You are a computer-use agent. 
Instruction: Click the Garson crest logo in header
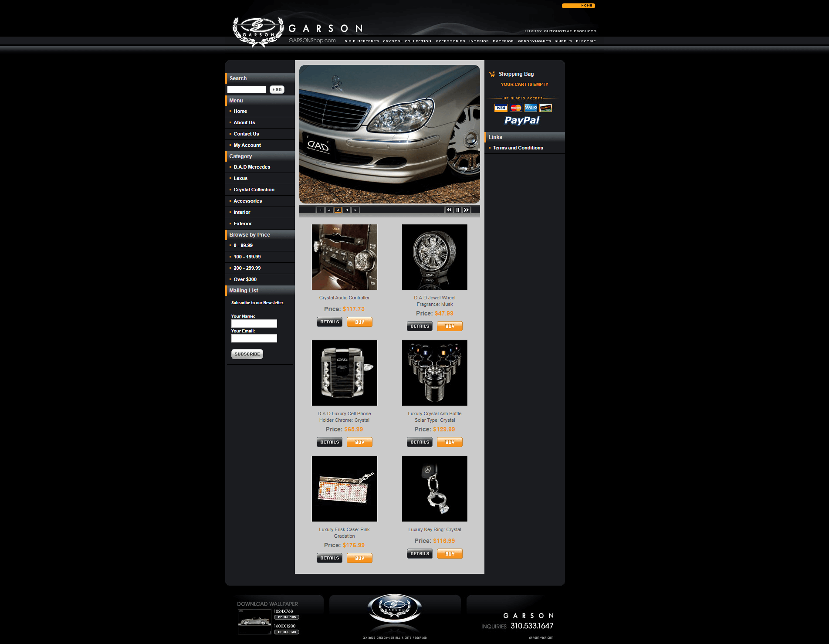(x=258, y=31)
